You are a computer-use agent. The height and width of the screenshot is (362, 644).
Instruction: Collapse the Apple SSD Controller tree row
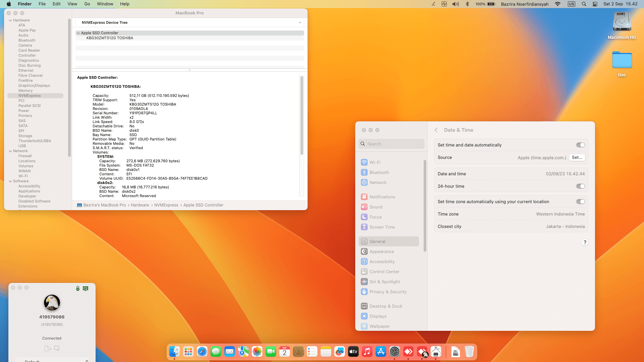click(78, 33)
